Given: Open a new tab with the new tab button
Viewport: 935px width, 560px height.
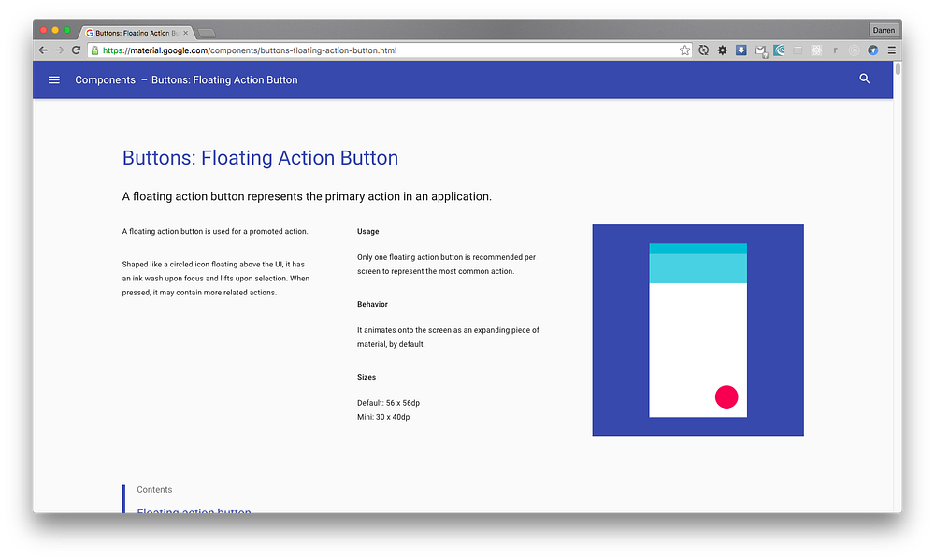Looking at the screenshot, I should pos(207,33).
